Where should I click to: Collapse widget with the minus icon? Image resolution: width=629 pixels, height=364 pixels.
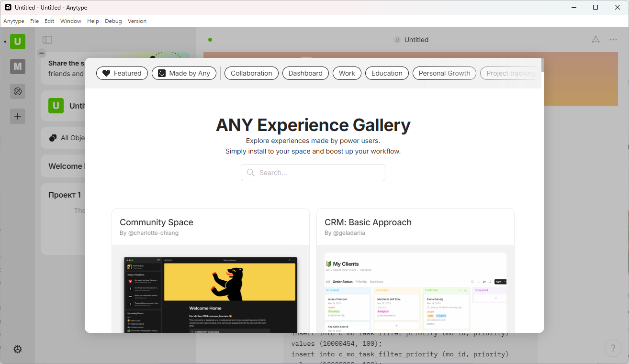42,53
